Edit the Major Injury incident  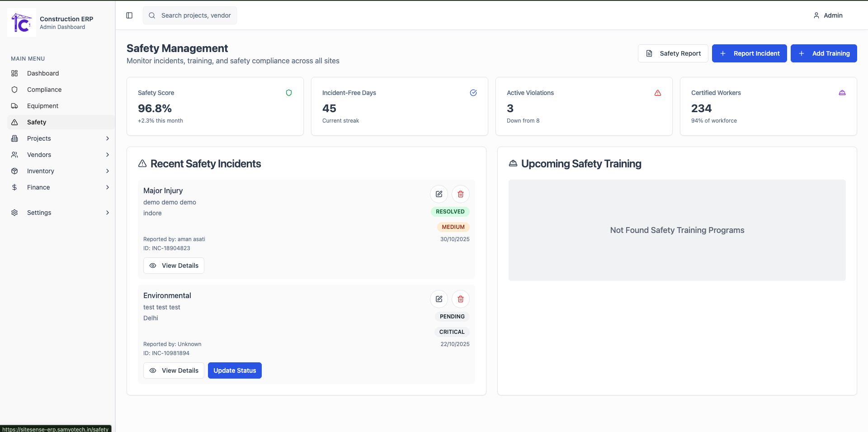tap(439, 194)
